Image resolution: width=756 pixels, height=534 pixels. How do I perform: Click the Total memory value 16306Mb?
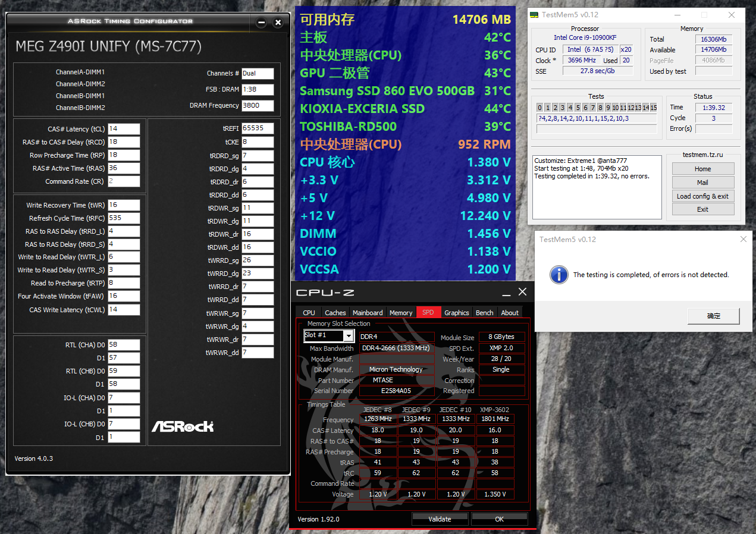(x=713, y=39)
